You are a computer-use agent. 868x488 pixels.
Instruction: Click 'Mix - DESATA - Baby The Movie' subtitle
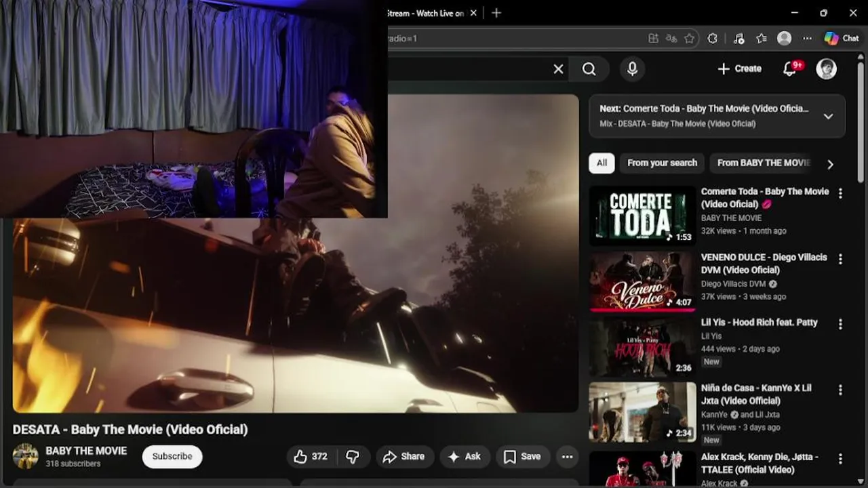click(677, 124)
